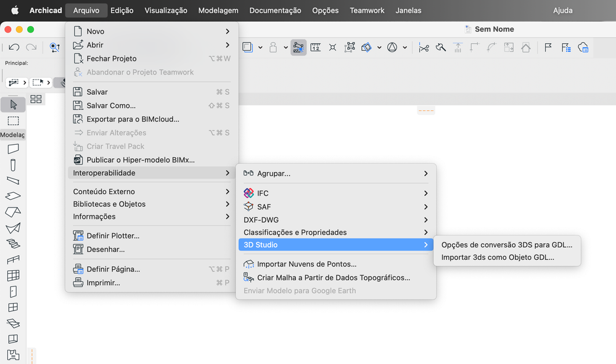Open the Visualização menu
The height and width of the screenshot is (364, 616).
coord(166,10)
